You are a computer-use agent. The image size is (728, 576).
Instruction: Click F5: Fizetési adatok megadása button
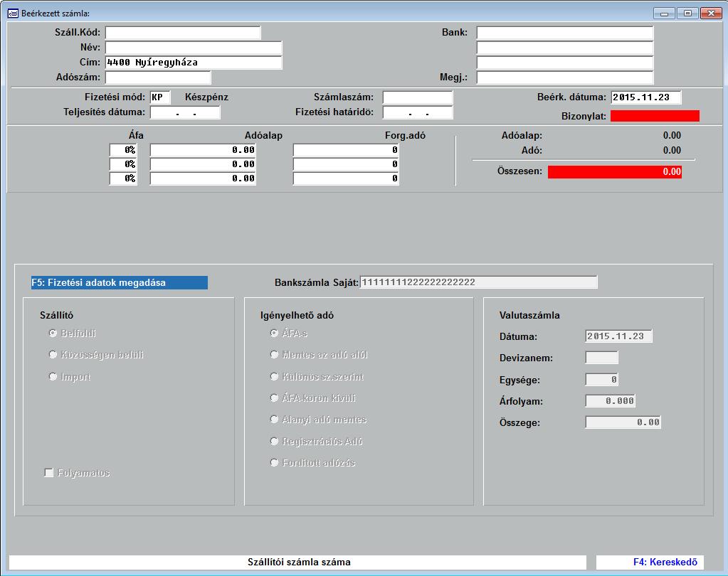(120, 282)
